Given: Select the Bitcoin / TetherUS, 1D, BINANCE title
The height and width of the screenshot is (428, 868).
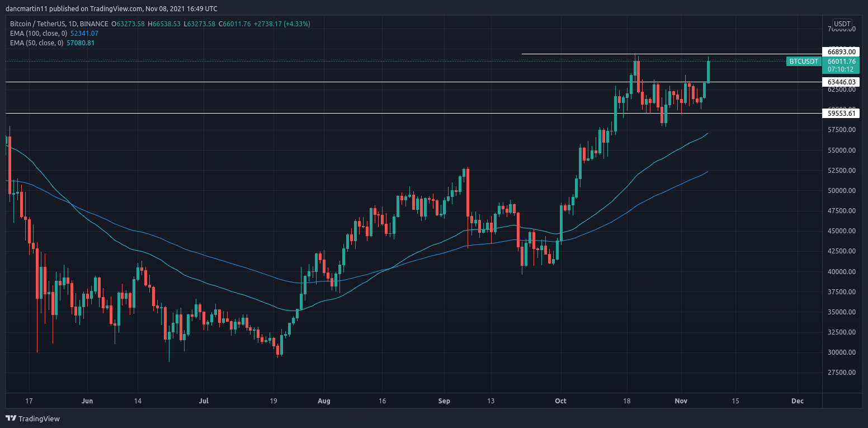Looking at the screenshot, I should [59, 24].
